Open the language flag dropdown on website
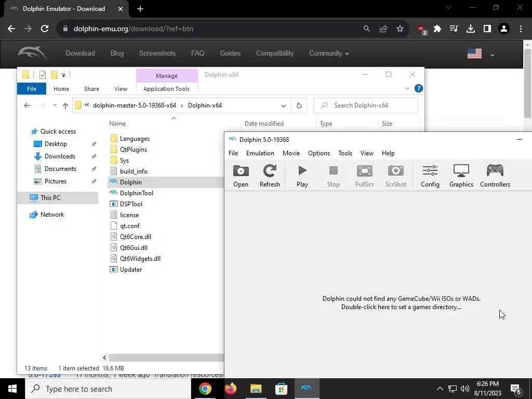Image resolution: width=532 pixels, height=399 pixels. pos(481,54)
